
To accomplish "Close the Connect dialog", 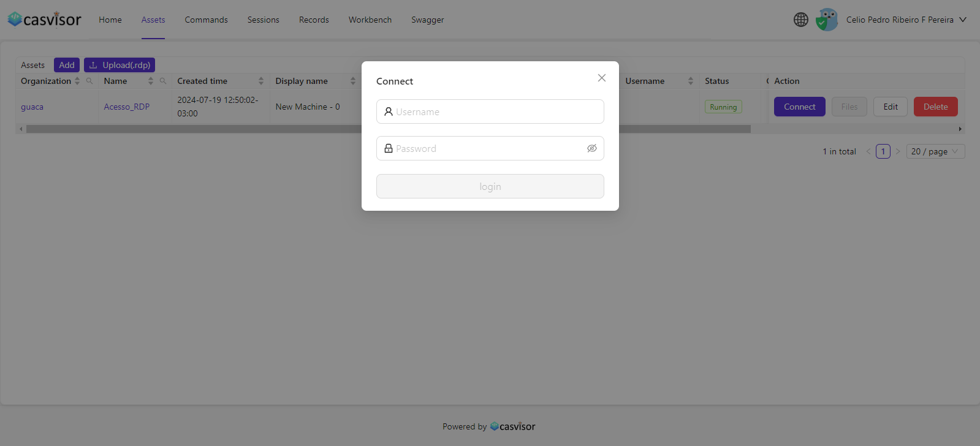I will 602,78.
